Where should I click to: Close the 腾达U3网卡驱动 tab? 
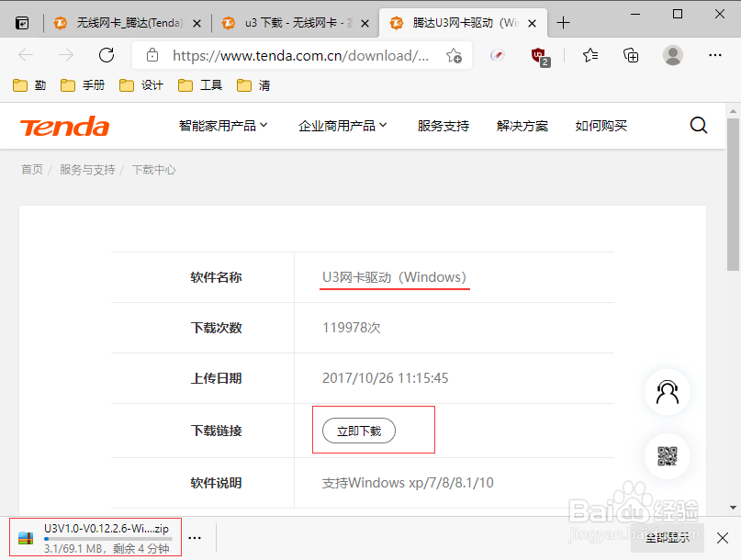pyautogui.click(x=533, y=23)
